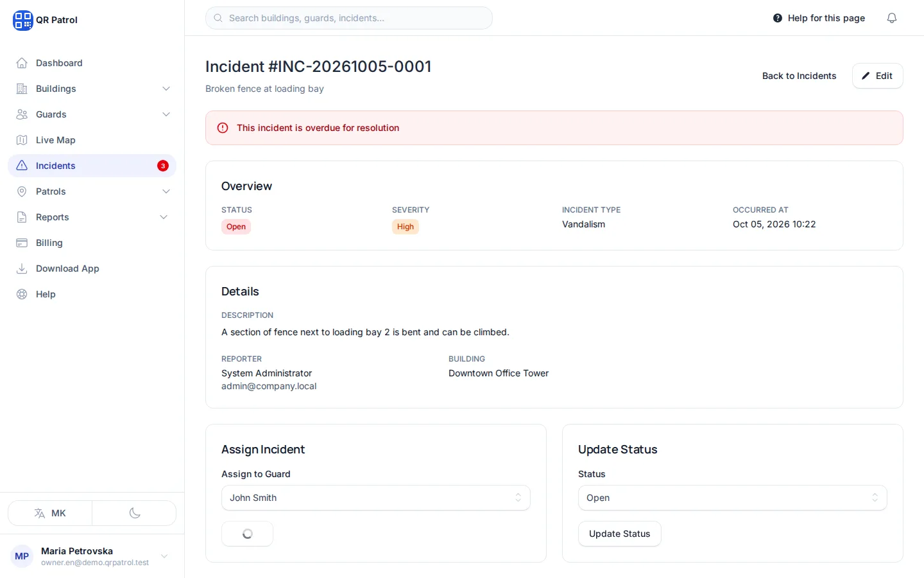Click the search buildings, guards input field
Viewport: 924px width, 578px height.
click(x=349, y=18)
